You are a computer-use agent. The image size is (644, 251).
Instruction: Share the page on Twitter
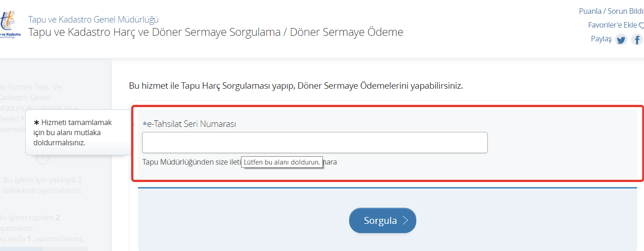[621, 40]
